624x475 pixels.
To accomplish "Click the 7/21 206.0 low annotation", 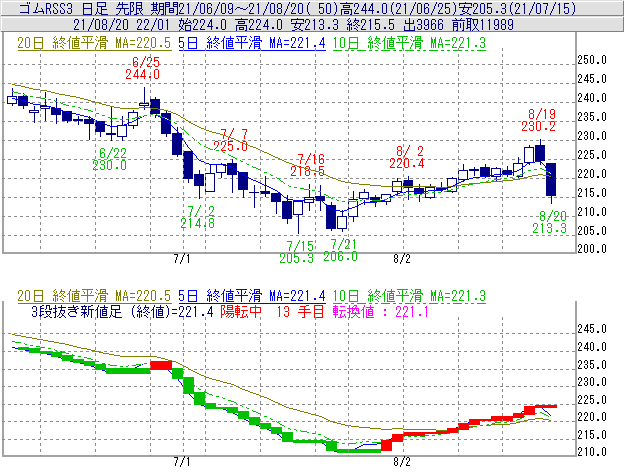I will coord(340,250).
